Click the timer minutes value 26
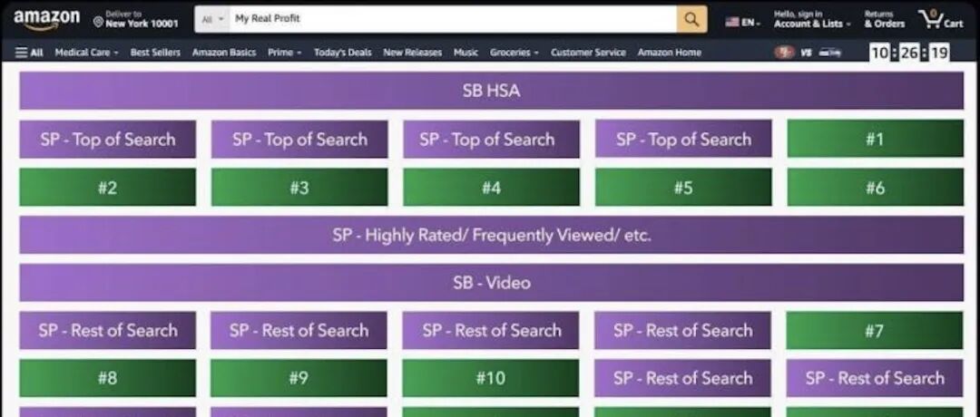This screenshot has height=417, width=980. coord(909,53)
